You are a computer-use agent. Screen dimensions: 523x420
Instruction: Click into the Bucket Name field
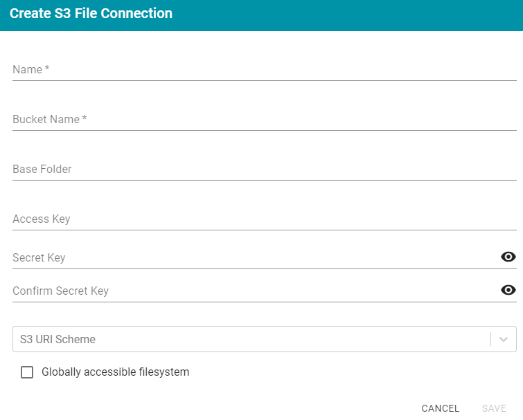point(265,119)
